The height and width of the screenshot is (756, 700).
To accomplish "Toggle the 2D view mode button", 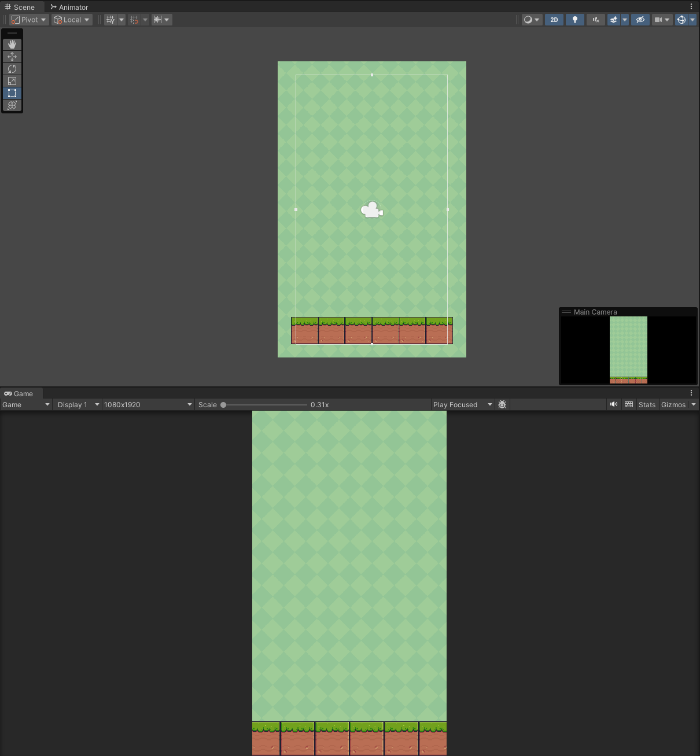I will coord(554,20).
